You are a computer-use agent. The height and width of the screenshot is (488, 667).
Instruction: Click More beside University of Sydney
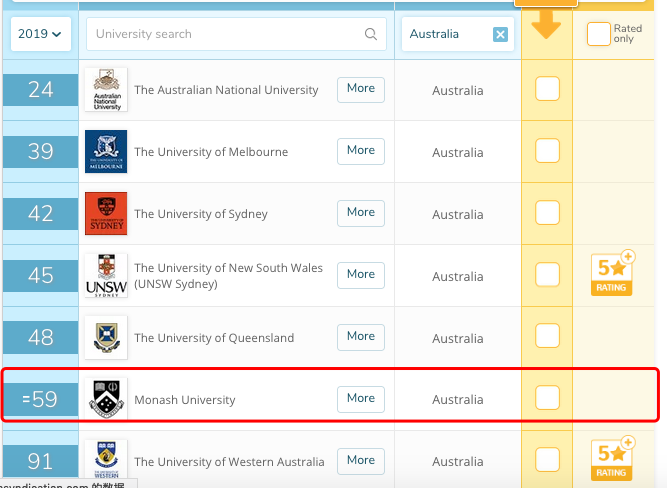(x=361, y=213)
